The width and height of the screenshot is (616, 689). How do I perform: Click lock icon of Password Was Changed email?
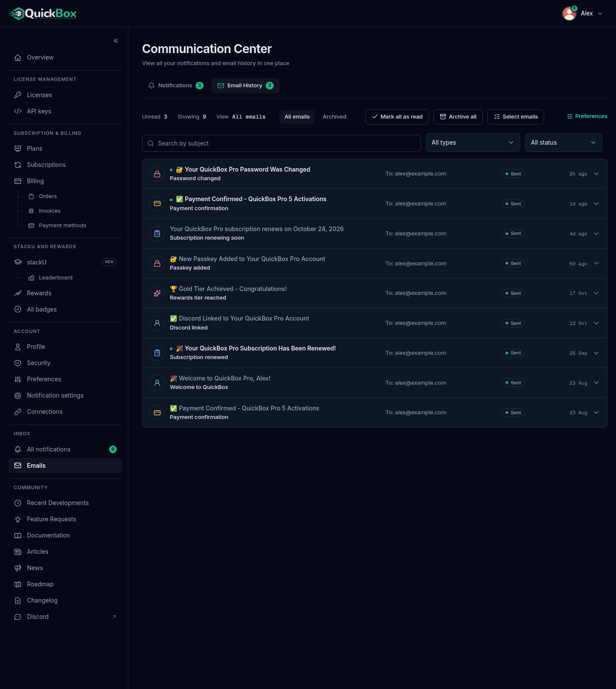(157, 174)
